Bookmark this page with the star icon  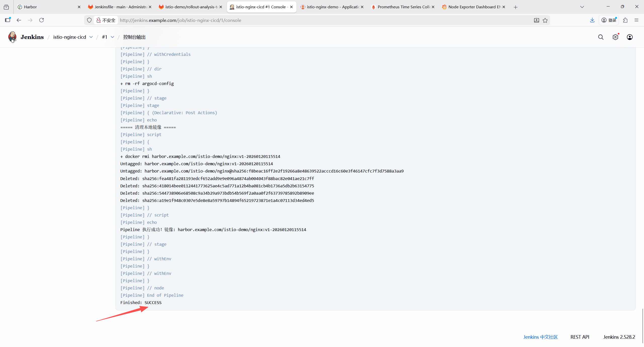tap(545, 20)
